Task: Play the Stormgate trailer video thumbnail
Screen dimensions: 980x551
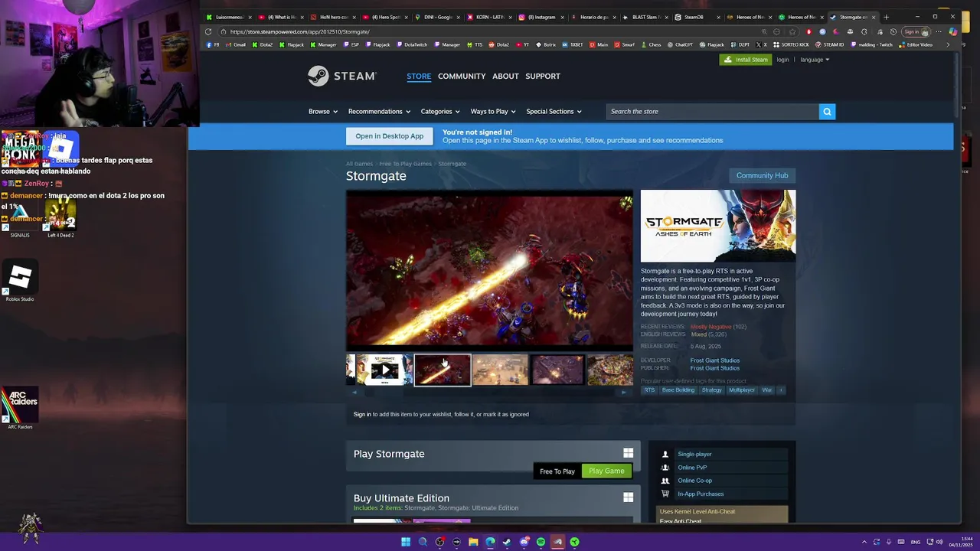Action: 384,370
